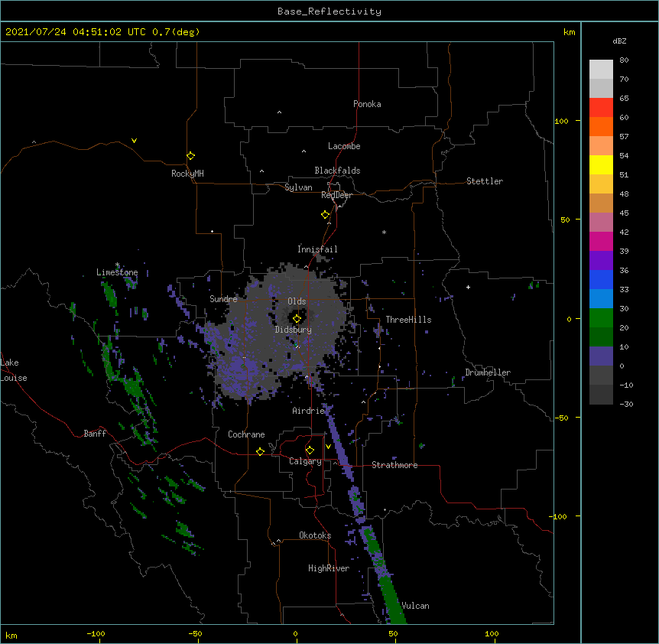The image size is (659, 644).
Task: Click the Base_Reflectivity title text
Action: coord(329,11)
